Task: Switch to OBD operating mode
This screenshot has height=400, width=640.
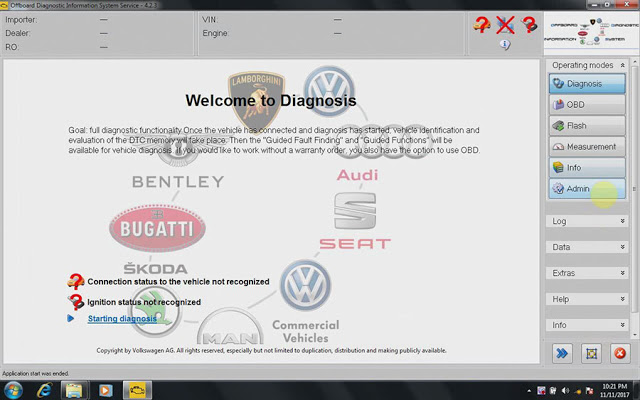Action: pyautogui.click(x=587, y=104)
